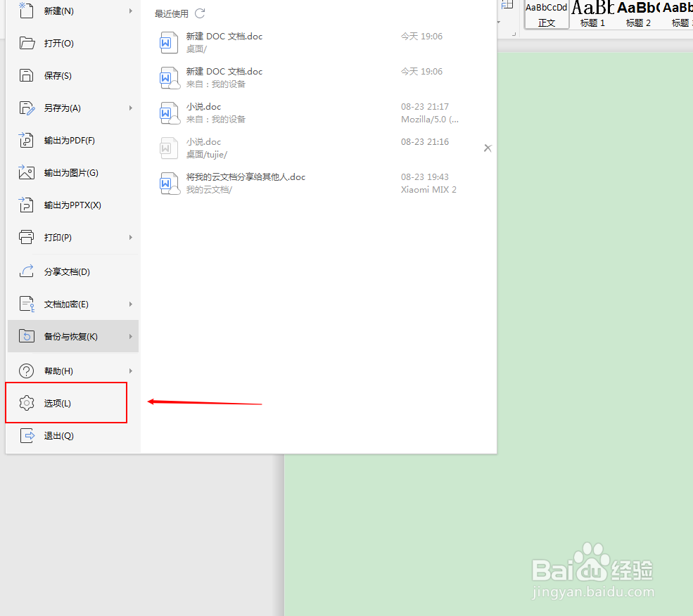Select the 输出为PDF(F) export icon
The width and height of the screenshot is (693, 616).
click(26, 140)
